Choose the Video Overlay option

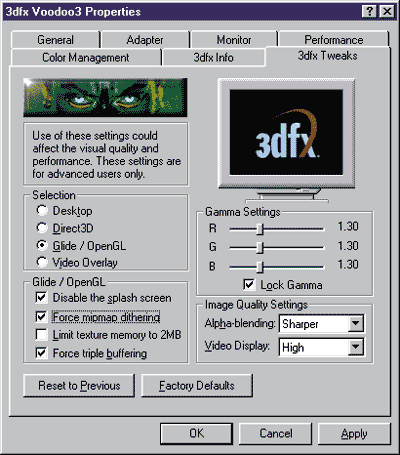tap(42, 262)
